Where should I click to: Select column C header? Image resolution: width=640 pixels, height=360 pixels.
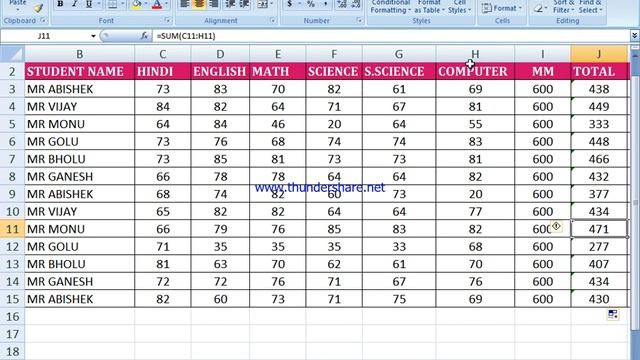point(162,54)
